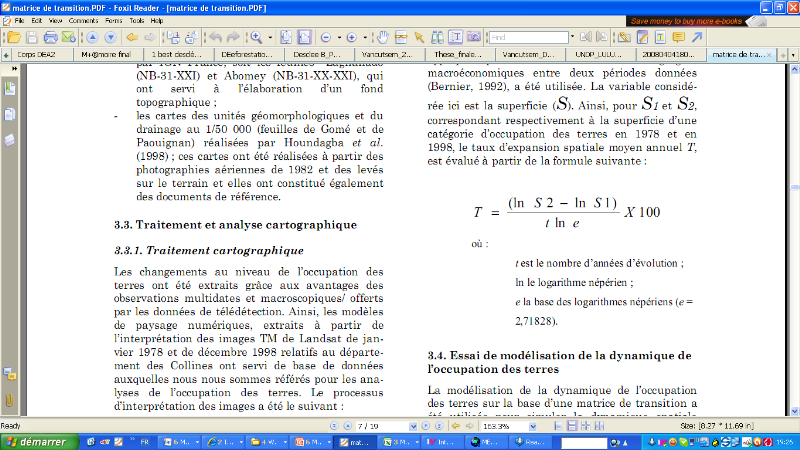
Task: Expand the Zoom Out dropdown arrow
Action: (x=339, y=37)
